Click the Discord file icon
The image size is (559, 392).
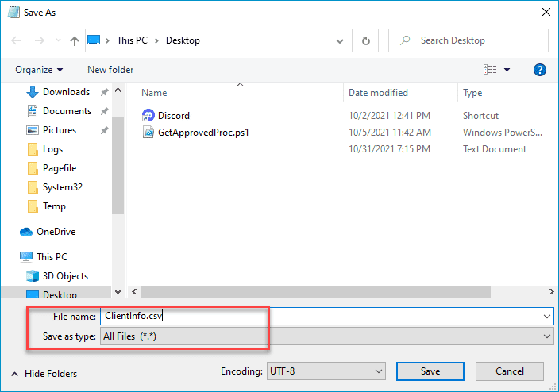tap(148, 116)
